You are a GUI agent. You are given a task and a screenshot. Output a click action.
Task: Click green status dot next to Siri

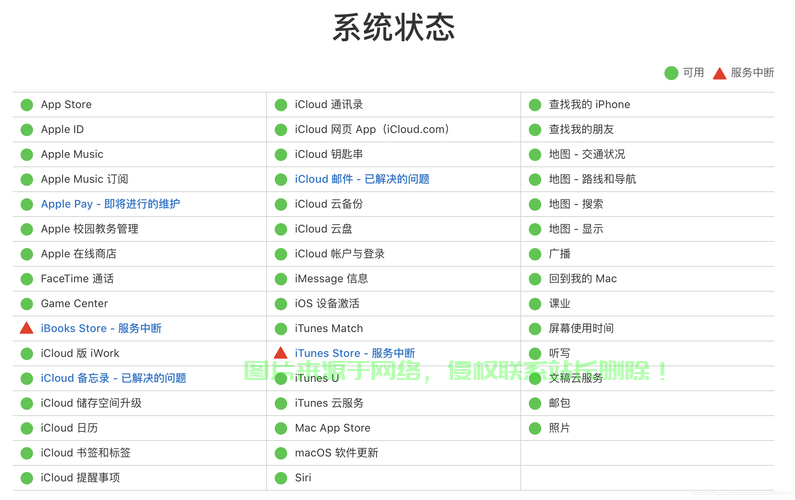280,478
